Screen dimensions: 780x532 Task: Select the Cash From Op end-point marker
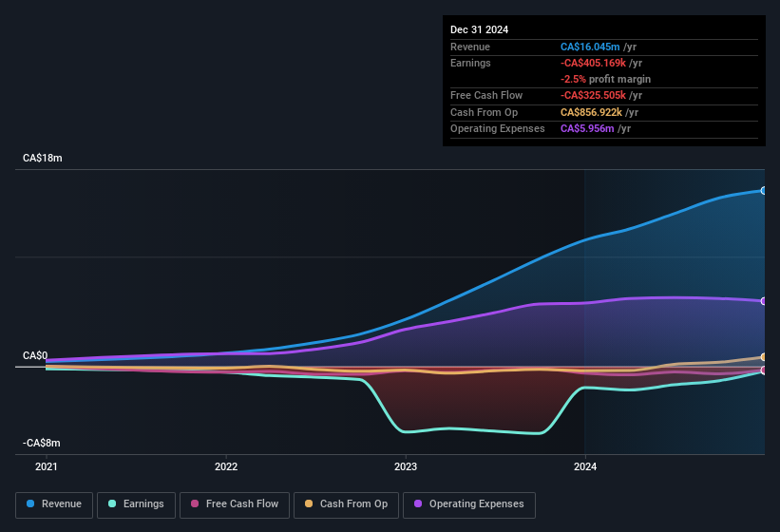coord(764,357)
